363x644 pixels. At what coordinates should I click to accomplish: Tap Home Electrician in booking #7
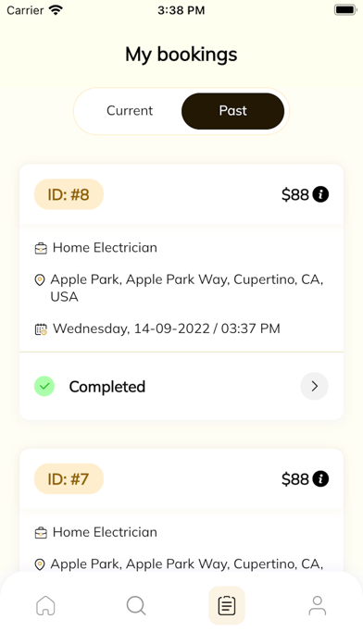tap(105, 532)
